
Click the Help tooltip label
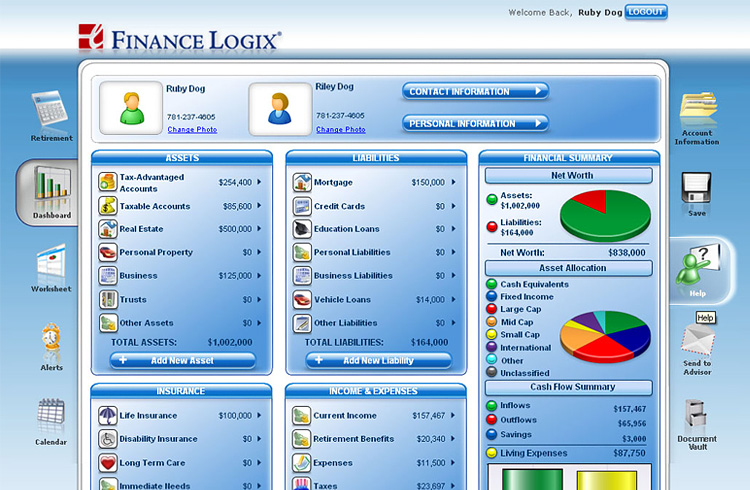tap(706, 318)
